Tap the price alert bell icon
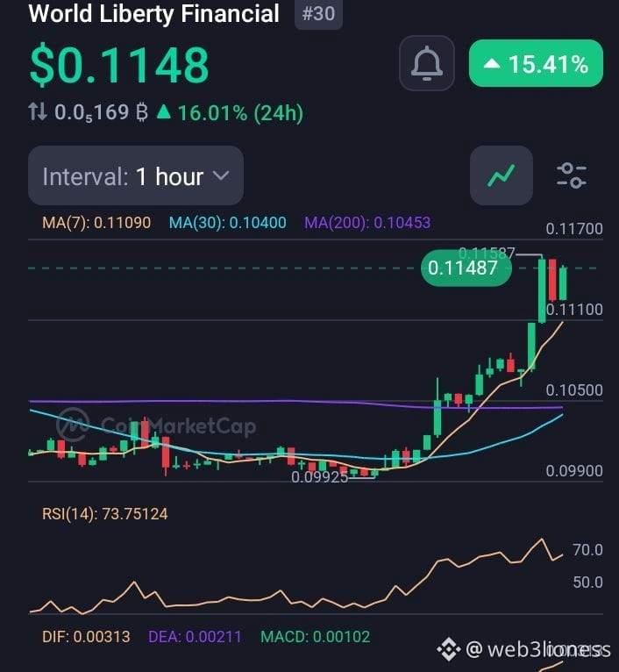Image resolution: width=619 pixels, height=672 pixels. click(x=427, y=63)
